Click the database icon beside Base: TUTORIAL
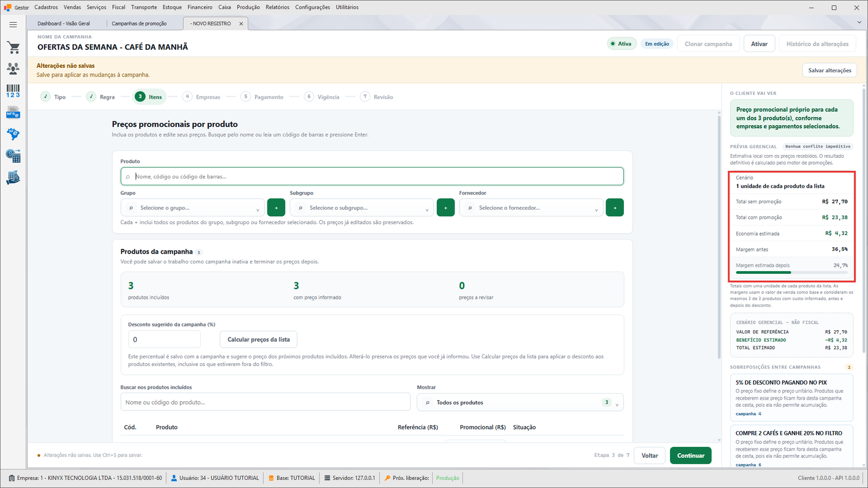 coord(271,478)
